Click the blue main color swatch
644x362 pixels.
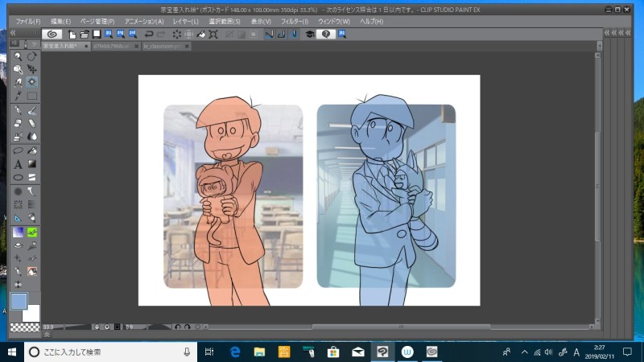[x=18, y=302]
